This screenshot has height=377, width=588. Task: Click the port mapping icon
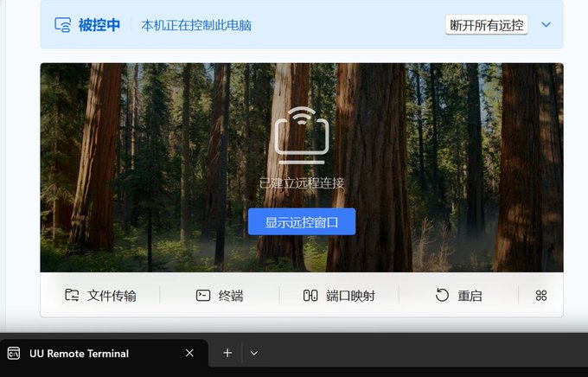click(x=310, y=296)
